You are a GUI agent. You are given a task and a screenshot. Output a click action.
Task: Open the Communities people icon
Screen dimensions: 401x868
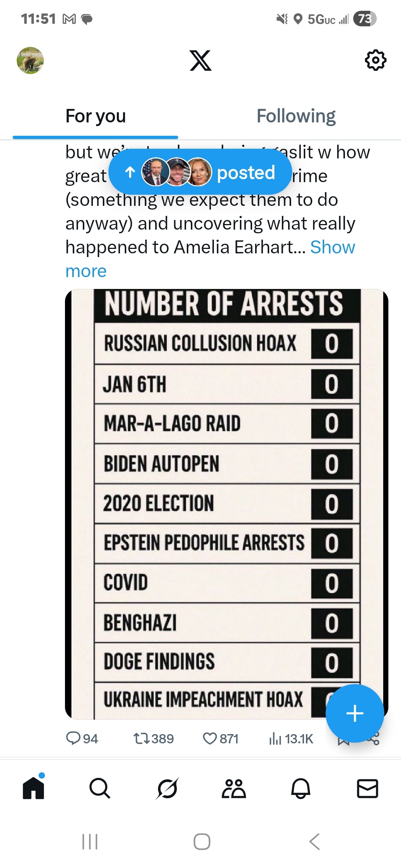(234, 788)
